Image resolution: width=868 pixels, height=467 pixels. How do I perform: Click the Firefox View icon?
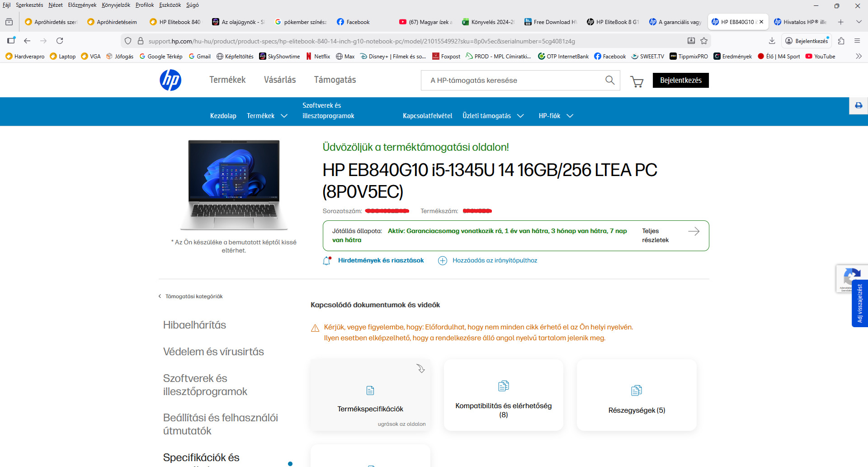click(x=9, y=22)
